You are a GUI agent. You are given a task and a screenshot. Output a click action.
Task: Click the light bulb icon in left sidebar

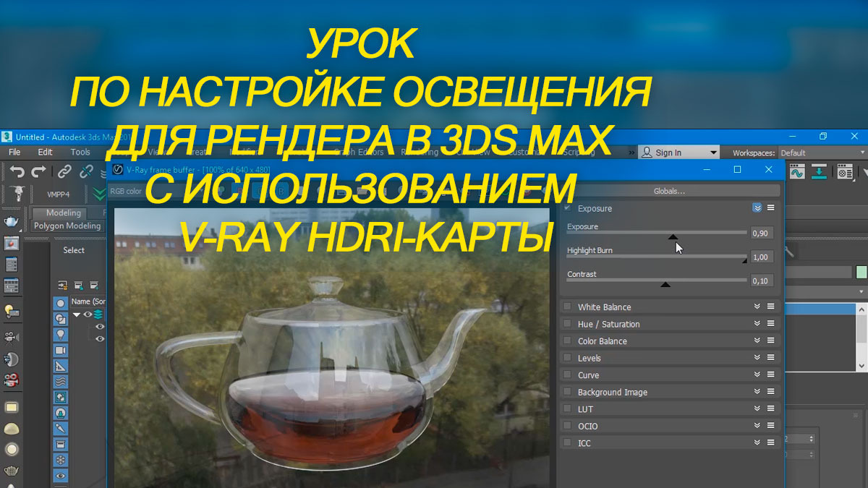[12, 311]
